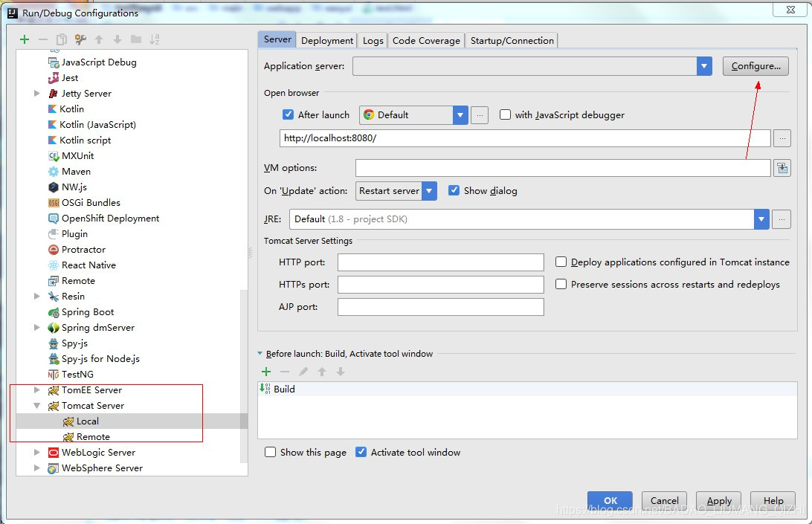Click the Copy Configuration icon

[62, 39]
